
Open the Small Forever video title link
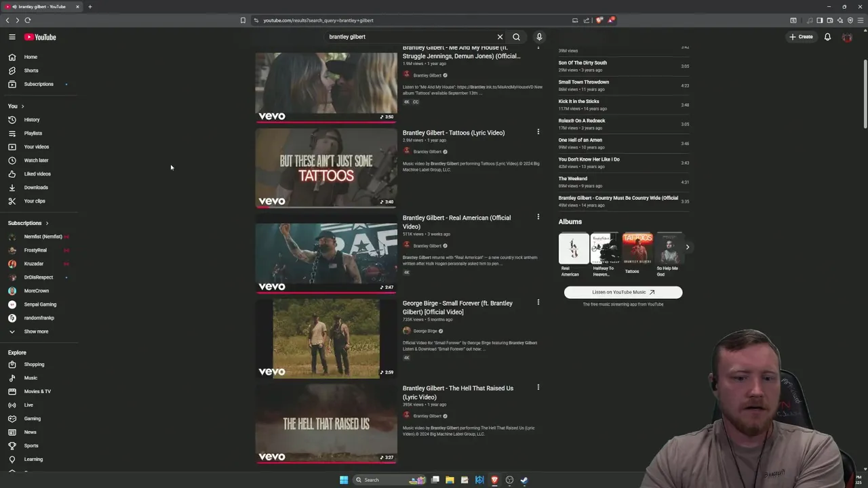458,308
